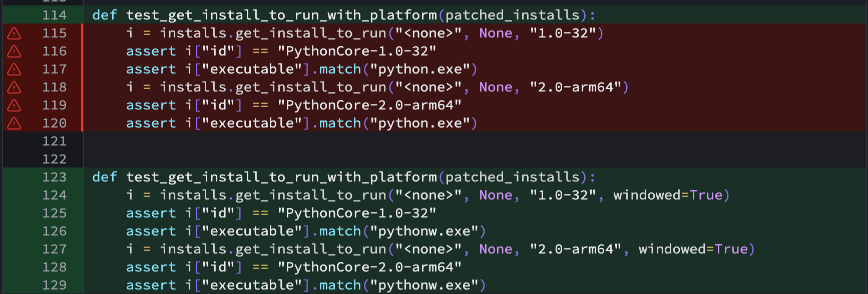Select line number 123 in the gutter
Viewport: 868px width, 294px height.
click(55, 177)
